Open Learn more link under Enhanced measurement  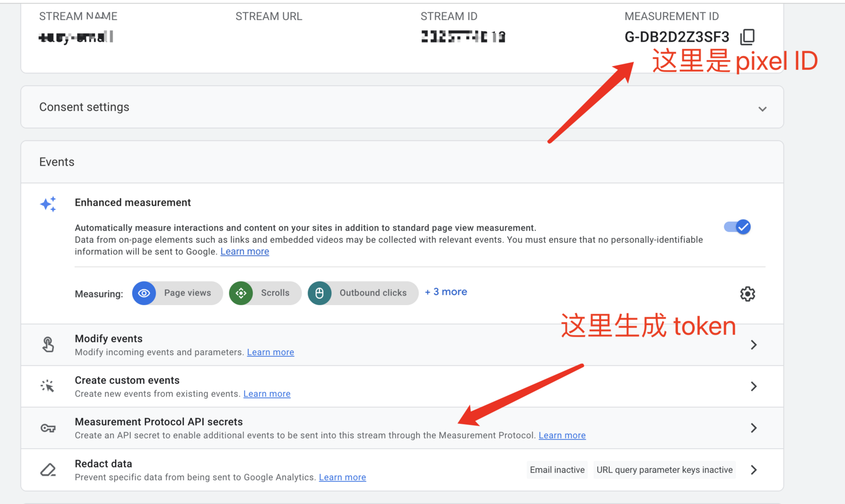245,252
